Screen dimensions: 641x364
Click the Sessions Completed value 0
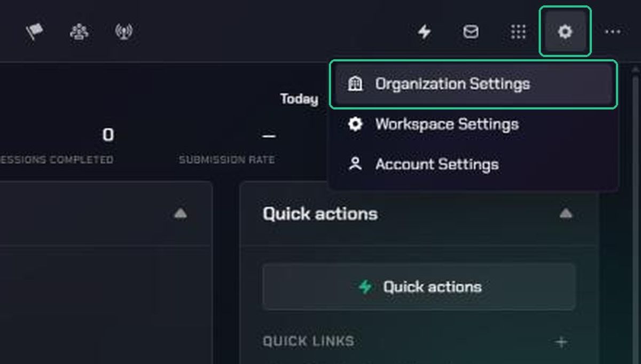pos(108,135)
